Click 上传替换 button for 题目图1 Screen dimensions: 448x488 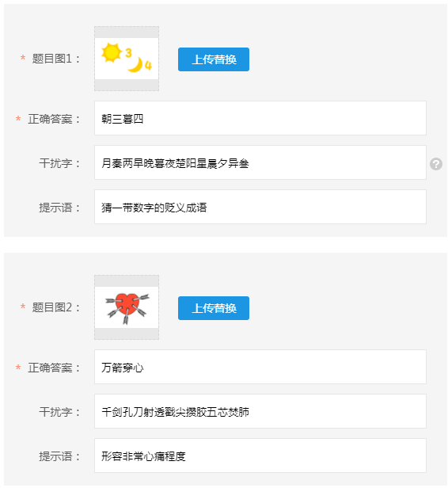(x=214, y=59)
